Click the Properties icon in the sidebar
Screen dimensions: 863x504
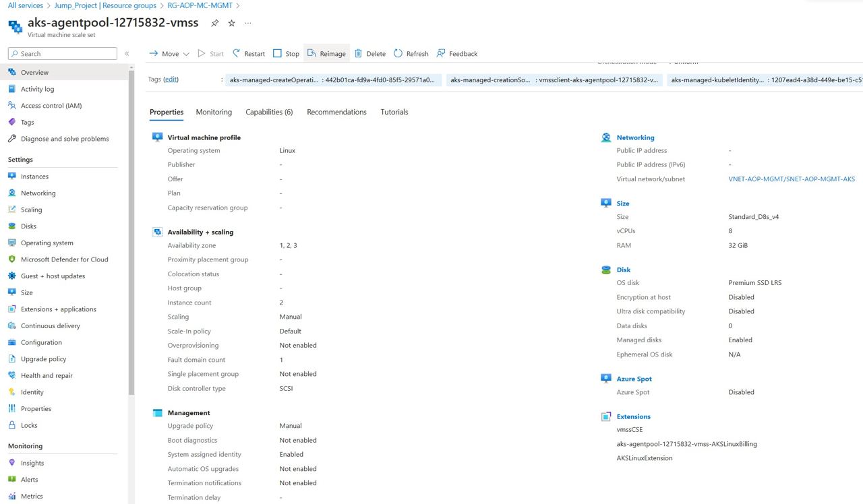(x=12, y=408)
